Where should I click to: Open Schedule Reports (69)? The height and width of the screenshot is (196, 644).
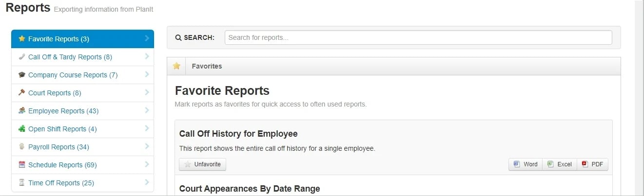(x=82, y=165)
